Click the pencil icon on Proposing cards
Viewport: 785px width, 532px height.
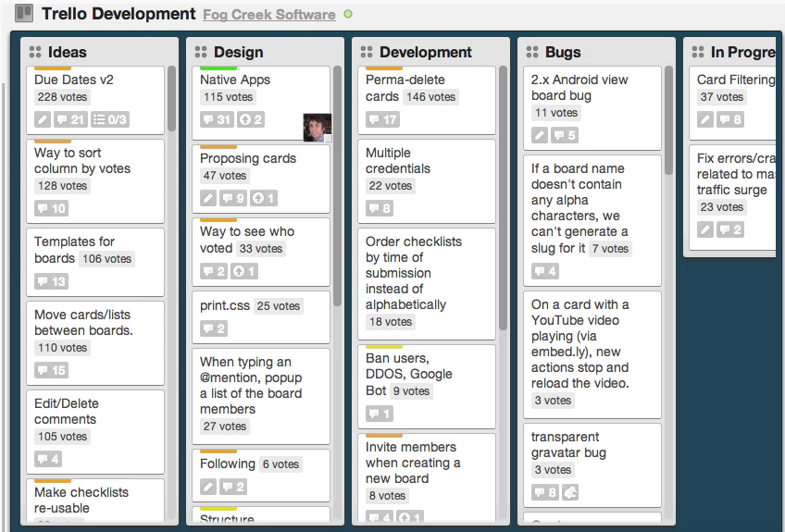pos(208,198)
